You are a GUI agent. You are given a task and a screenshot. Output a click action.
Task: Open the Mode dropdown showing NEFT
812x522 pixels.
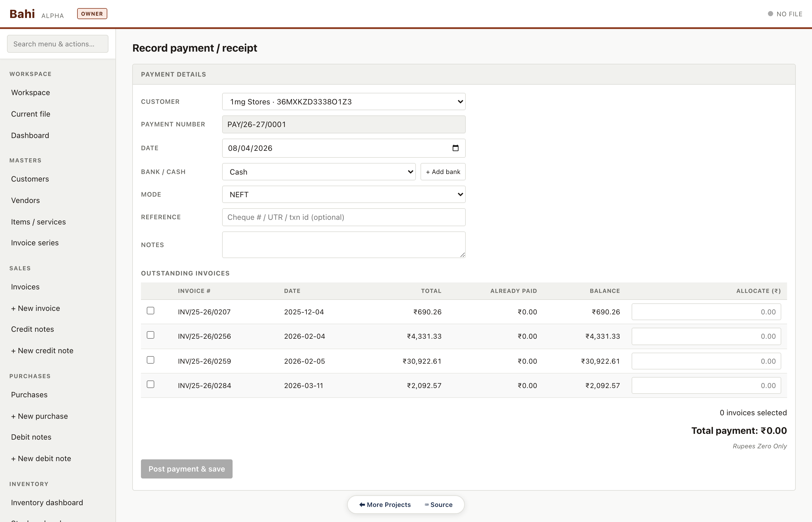343,195
